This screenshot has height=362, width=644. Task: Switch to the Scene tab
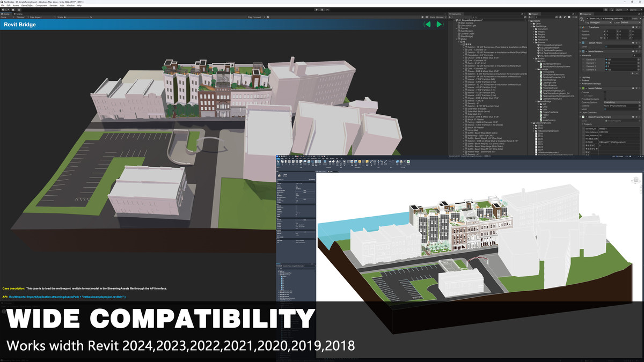point(19,13)
